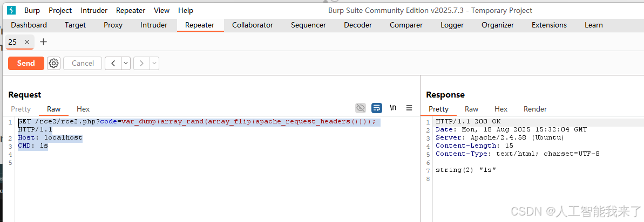
Task: Select Response Pretty view tab
Action: point(439,109)
